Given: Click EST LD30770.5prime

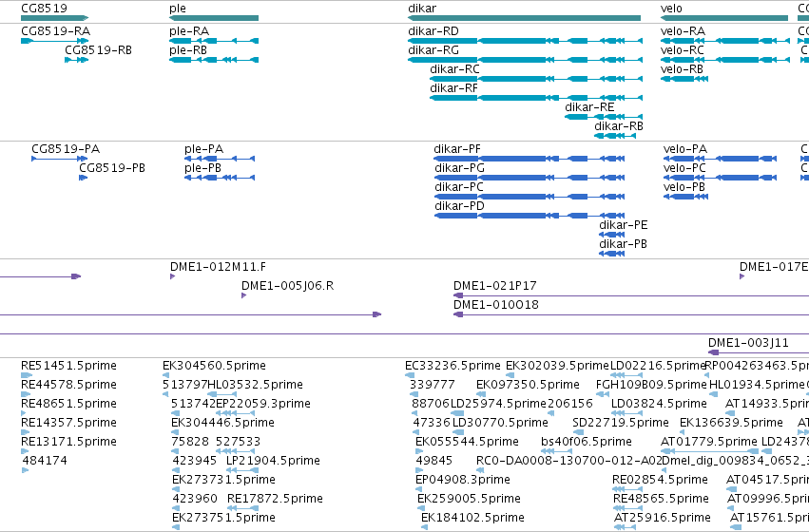Looking at the screenshot, I should (x=460, y=432).
